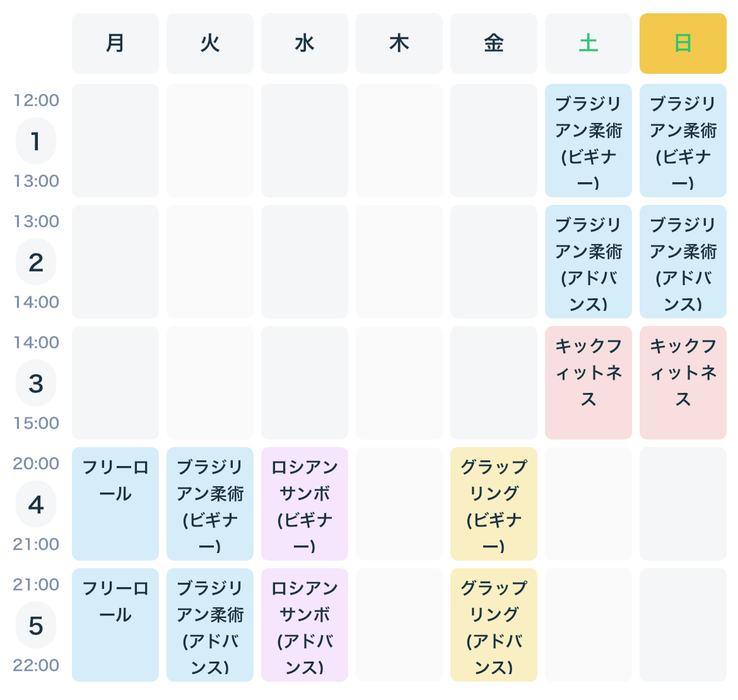Select Wednesday ロシアンサンボ advance class
The image size is (738, 700).
305,625
